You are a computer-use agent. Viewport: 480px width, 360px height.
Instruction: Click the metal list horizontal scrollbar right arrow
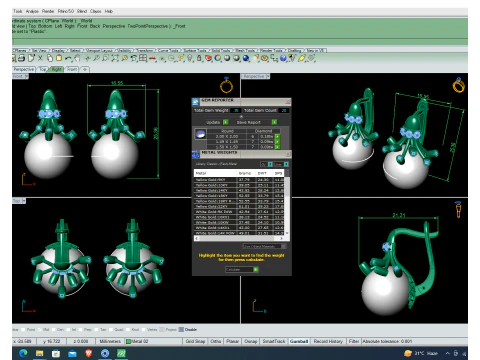click(x=282, y=238)
